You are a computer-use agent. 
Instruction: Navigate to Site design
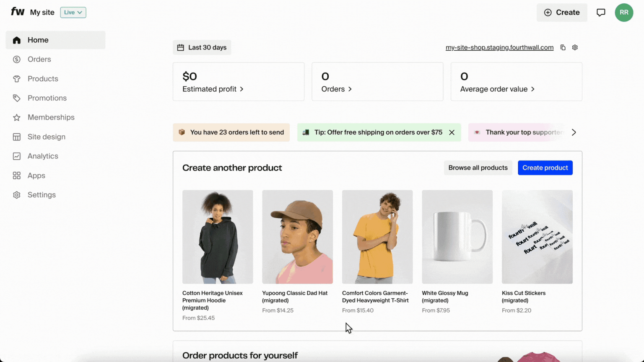click(46, 137)
